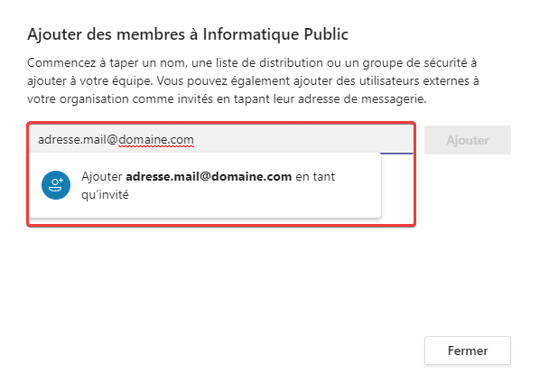The height and width of the screenshot is (392, 539).
Task: Click the dialog title Ajouter des membres
Action: point(188,34)
